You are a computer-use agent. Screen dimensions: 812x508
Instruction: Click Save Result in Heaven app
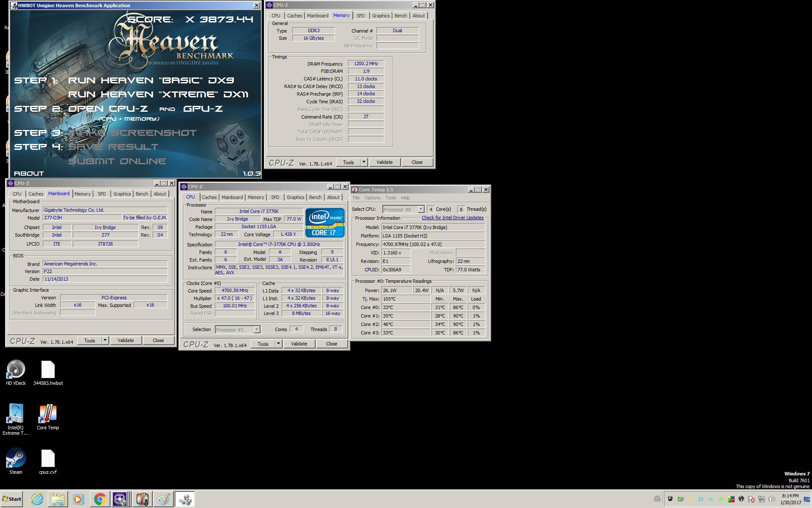tap(113, 146)
